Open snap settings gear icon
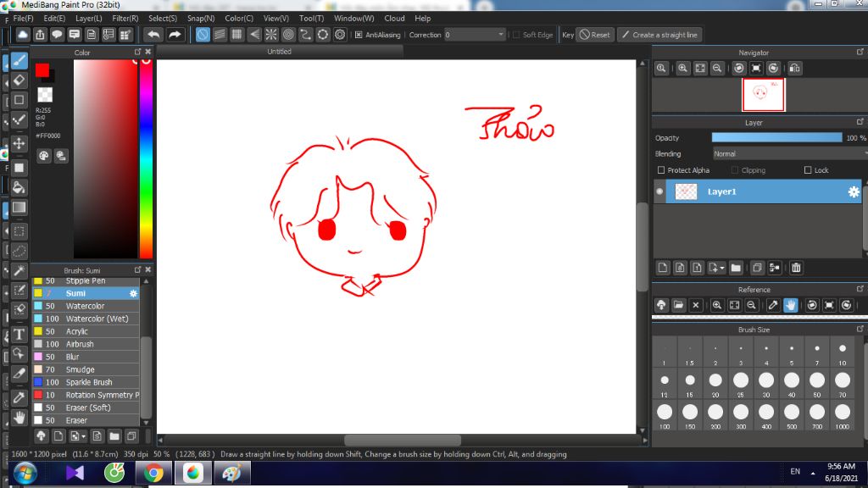This screenshot has height=488, width=868. (x=340, y=35)
